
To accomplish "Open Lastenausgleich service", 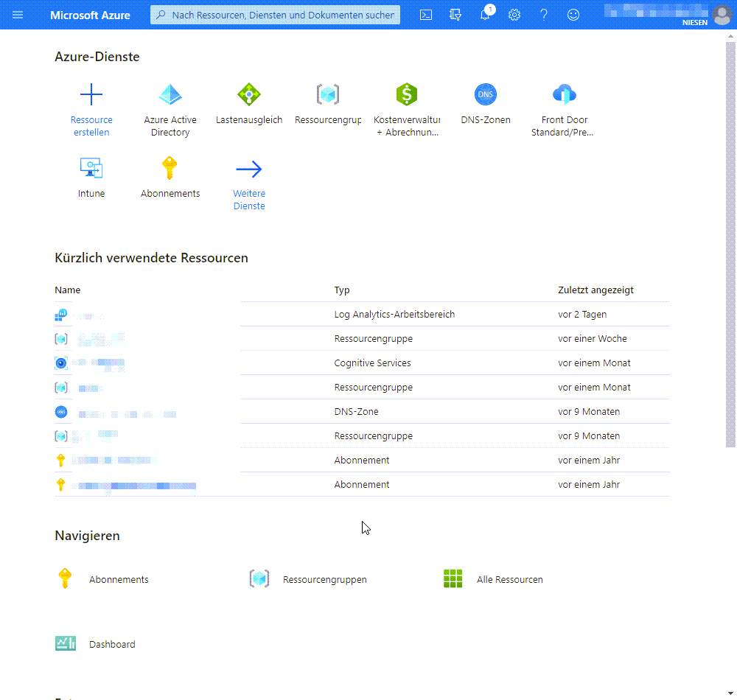I will (x=249, y=105).
